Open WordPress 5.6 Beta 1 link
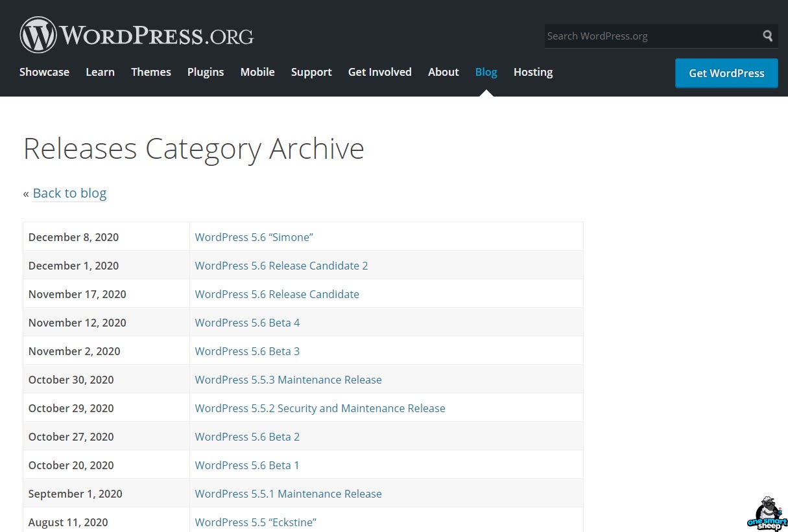This screenshot has height=532, width=788. click(247, 465)
